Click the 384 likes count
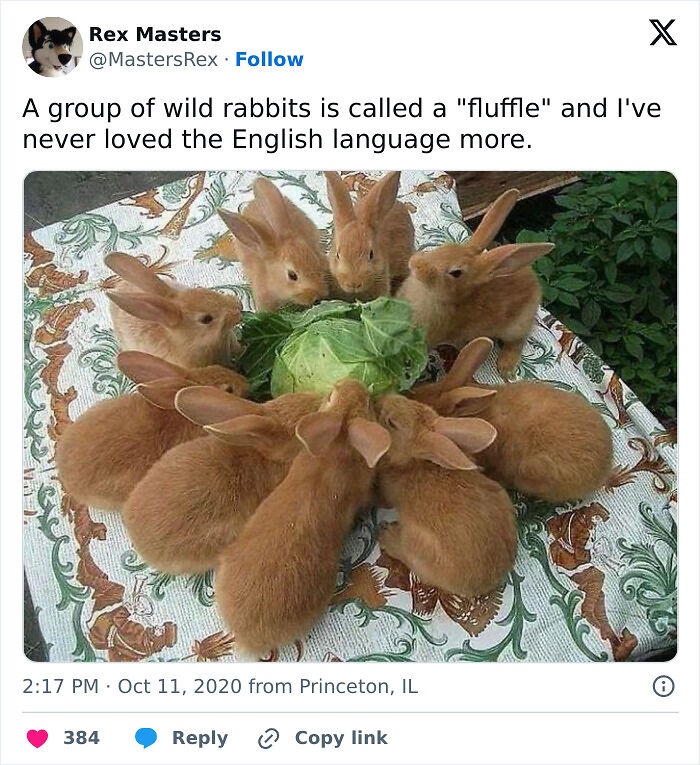The height and width of the screenshot is (765, 700). tap(81, 738)
